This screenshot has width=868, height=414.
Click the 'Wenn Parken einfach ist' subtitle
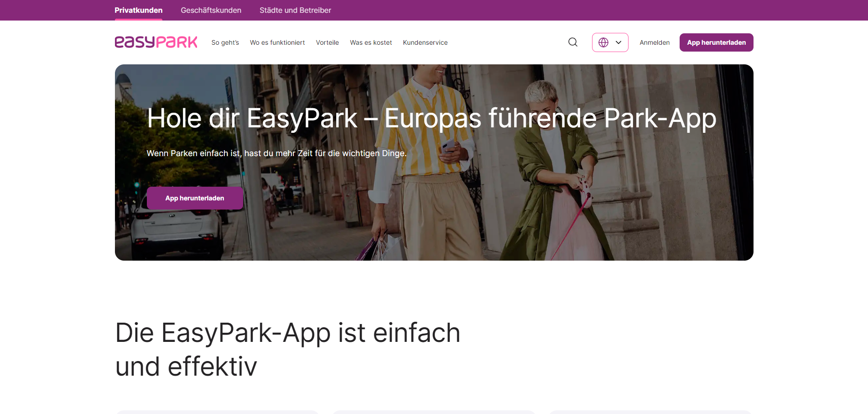(x=276, y=153)
